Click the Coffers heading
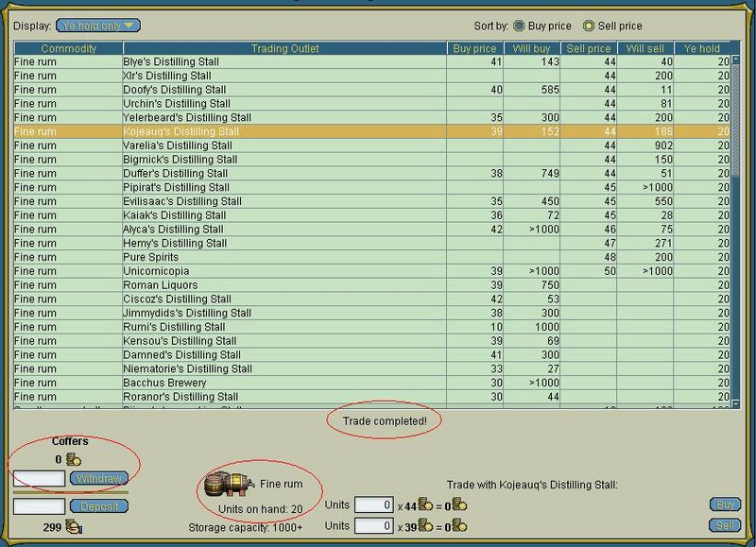756x547 pixels. [70, 441]
